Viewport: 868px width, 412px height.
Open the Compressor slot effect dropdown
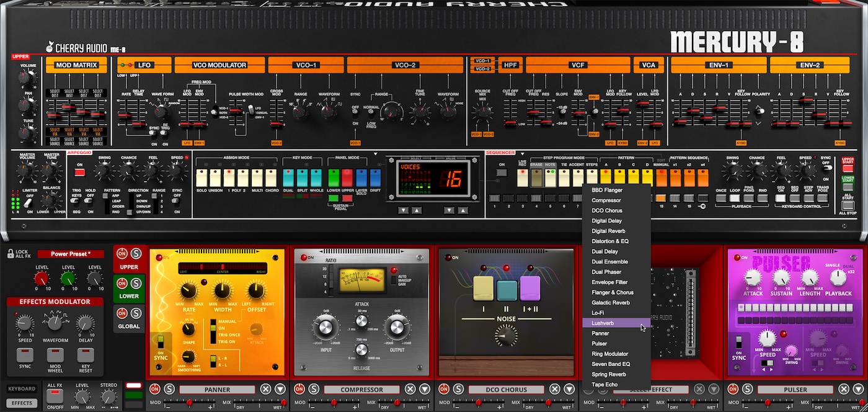click(424, 390)
